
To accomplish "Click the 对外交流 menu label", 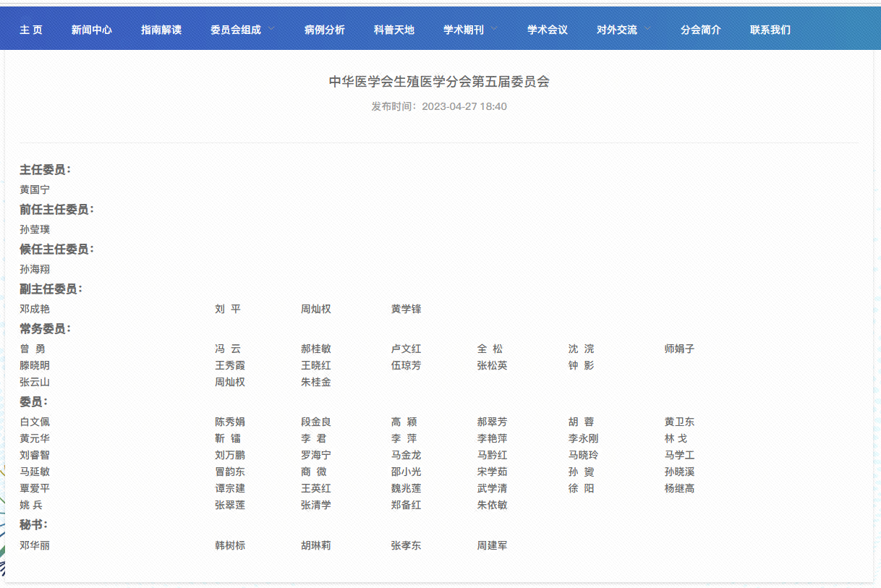I will point(616,30).
